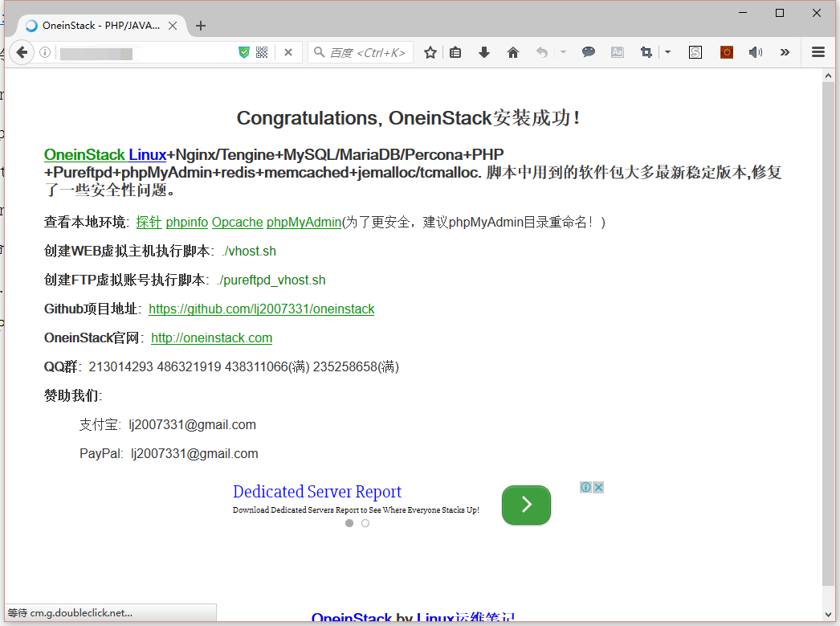Select second ad carousel dot
The image size is (840, 626).
[365, 523]
